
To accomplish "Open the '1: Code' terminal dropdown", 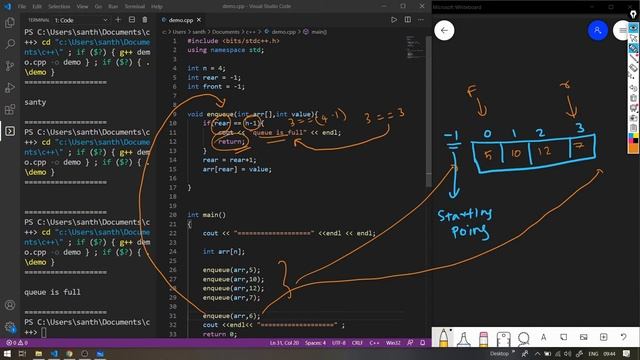I will (82, 20).
